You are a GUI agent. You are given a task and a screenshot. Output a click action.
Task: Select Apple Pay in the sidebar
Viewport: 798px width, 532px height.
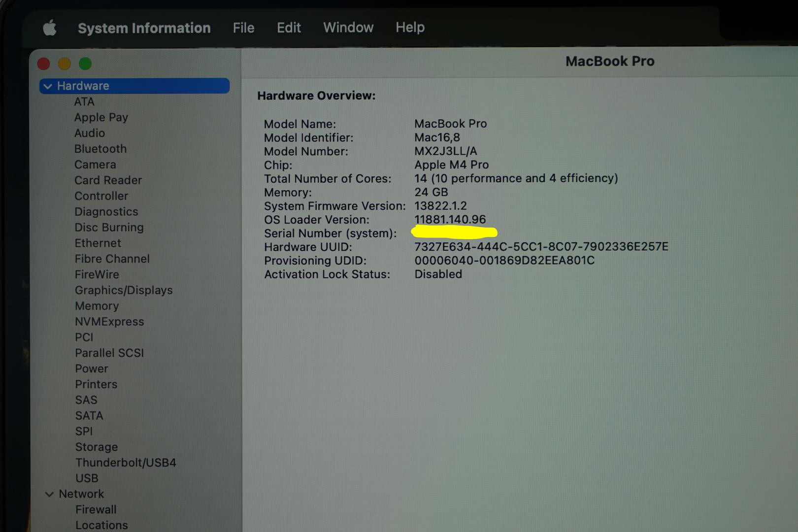[x=101, y=117]
